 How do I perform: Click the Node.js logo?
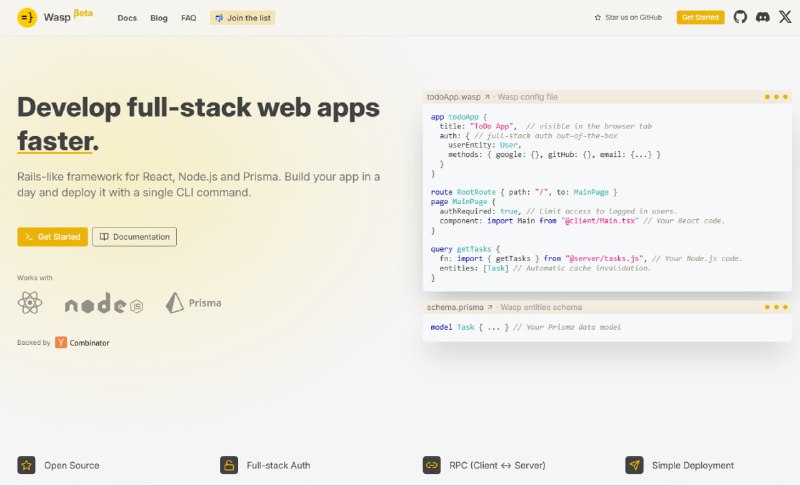pyautogui.click(x=103, y=305)
